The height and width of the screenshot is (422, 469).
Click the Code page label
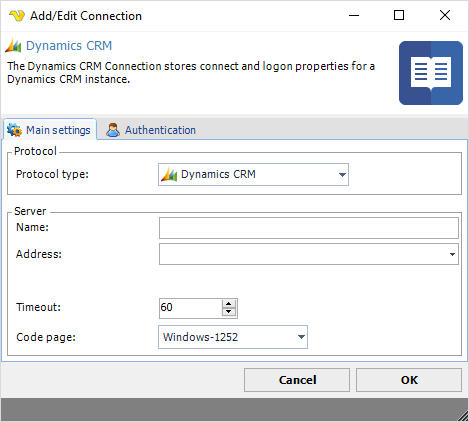point(46,337)
